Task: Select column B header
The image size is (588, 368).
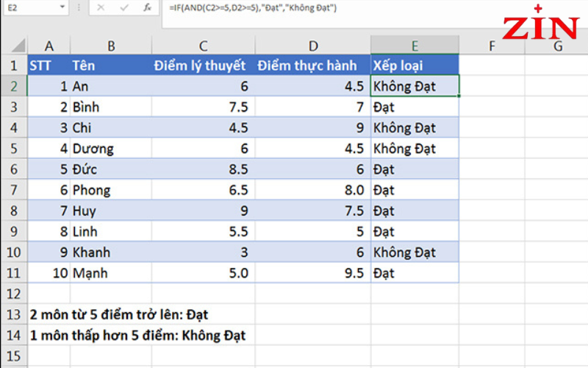Action: [x=111, y=46]
